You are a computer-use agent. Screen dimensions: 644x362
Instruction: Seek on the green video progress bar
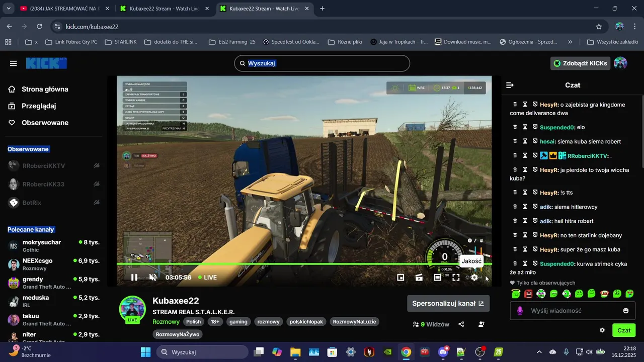304,263
